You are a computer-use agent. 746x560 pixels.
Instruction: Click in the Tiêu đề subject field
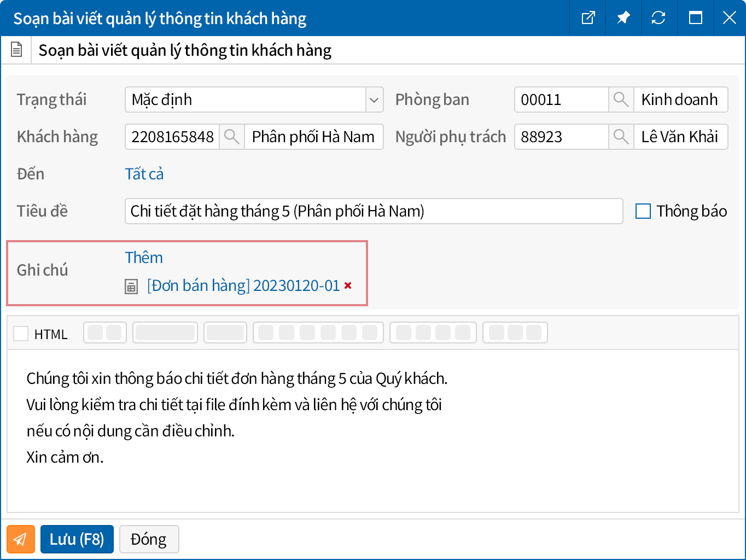click(374, 211)
